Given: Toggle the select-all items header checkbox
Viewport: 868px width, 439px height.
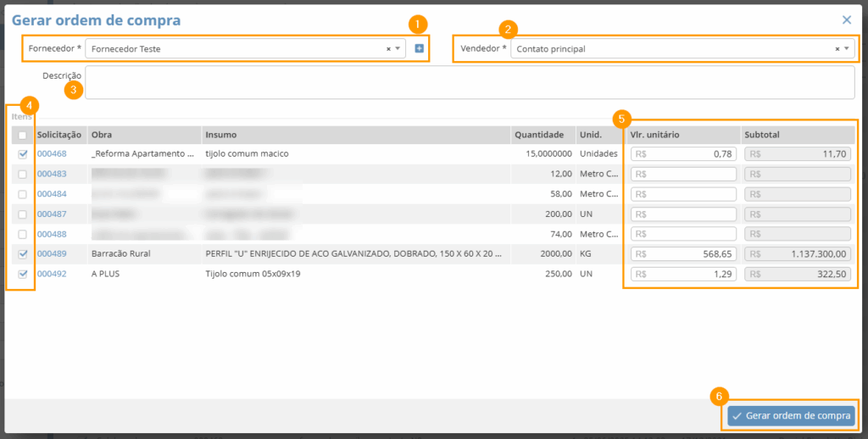Looking at the screenshot, I should [x=23, y=135].
